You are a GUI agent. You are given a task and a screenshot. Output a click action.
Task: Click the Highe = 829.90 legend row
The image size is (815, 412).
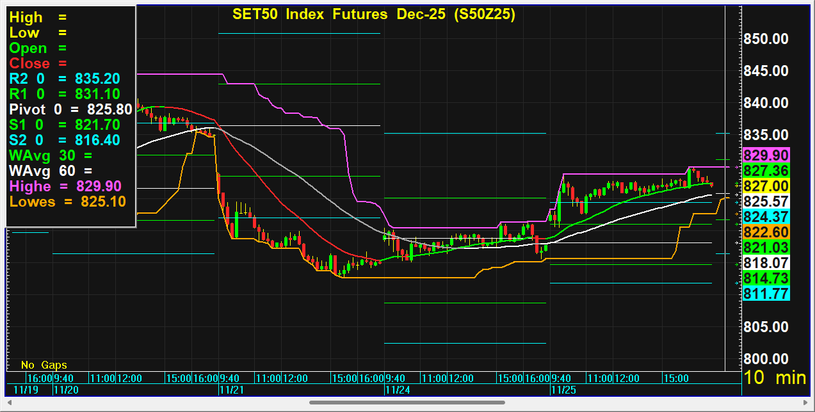tap(65, 186)
